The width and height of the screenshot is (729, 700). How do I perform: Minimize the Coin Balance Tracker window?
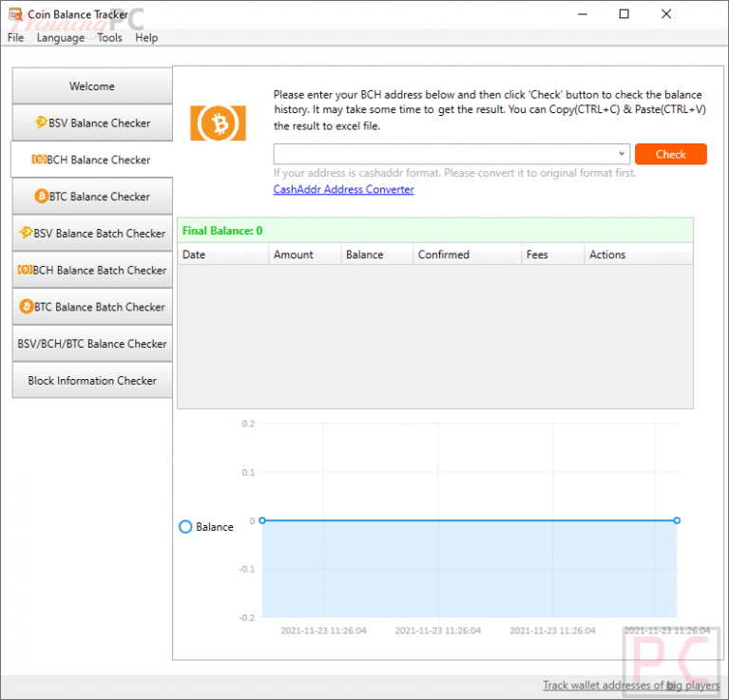click(583, 14)
